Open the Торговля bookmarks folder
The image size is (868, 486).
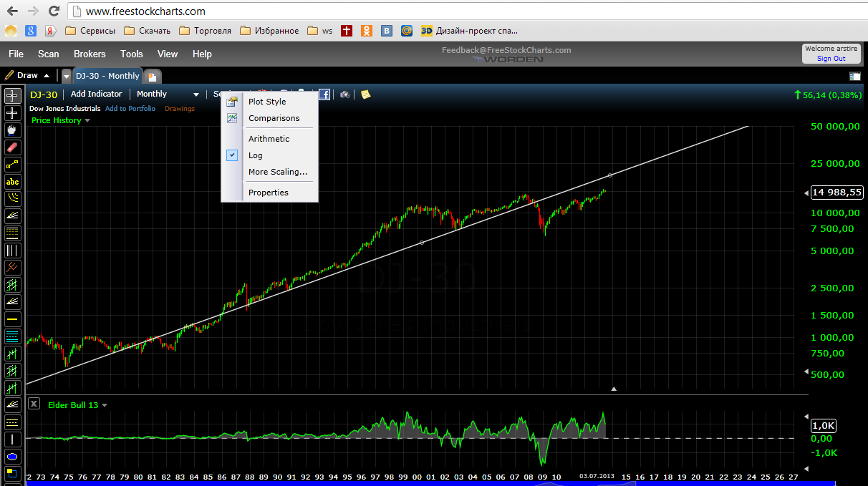coord(206,31)
